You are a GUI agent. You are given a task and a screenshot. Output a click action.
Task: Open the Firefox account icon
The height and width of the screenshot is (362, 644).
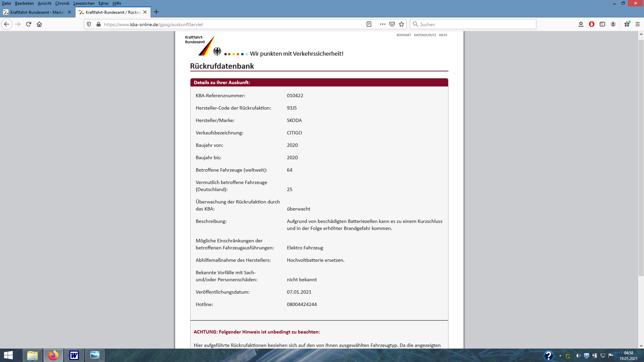[613, 24]
